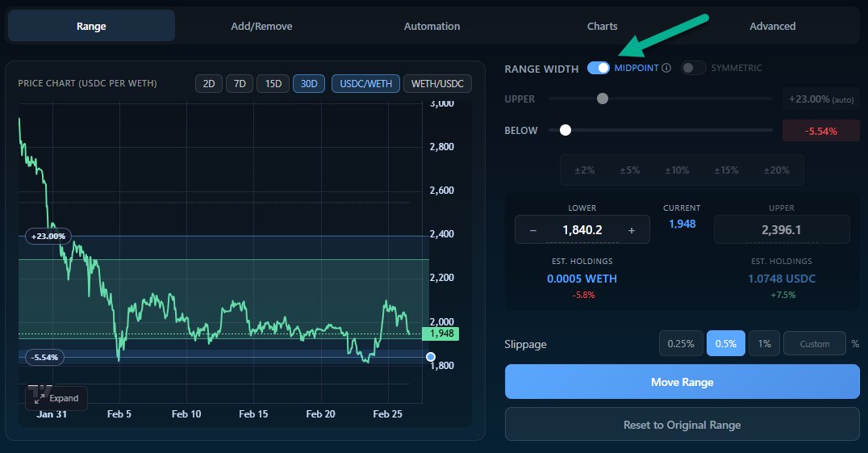
Task: Click the Move Range button
Action: pos(682,382)
